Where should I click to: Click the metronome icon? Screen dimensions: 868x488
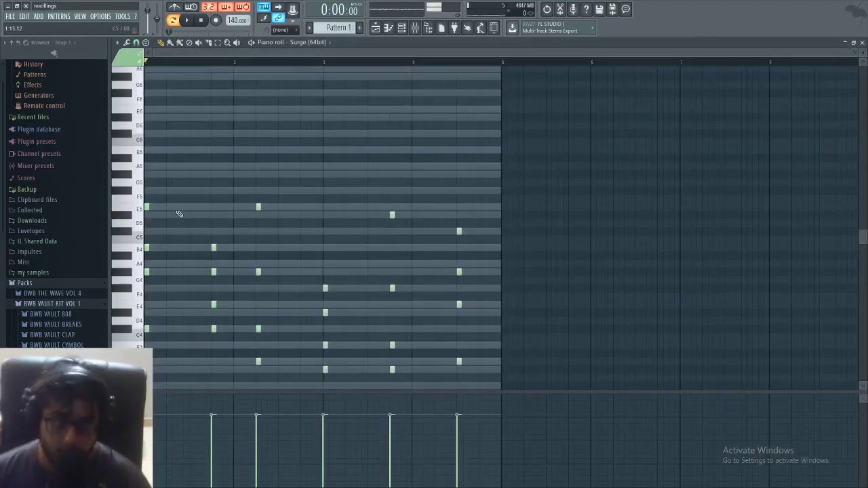(175, 7)
